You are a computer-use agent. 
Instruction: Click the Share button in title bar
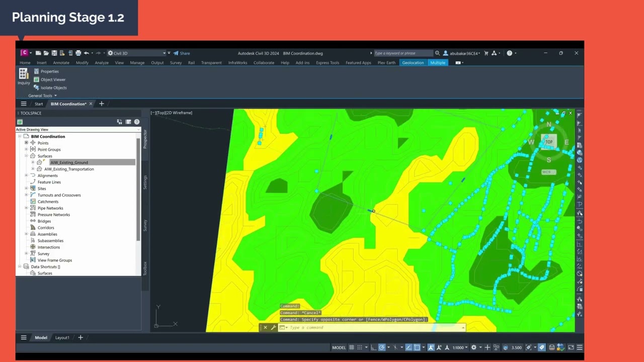(182, 53)
